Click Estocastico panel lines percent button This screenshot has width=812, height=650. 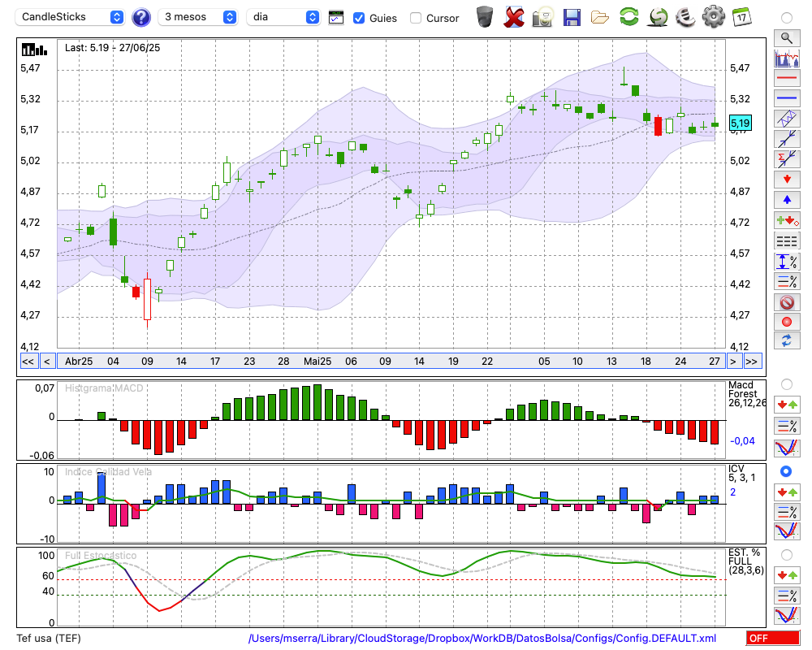787,596
